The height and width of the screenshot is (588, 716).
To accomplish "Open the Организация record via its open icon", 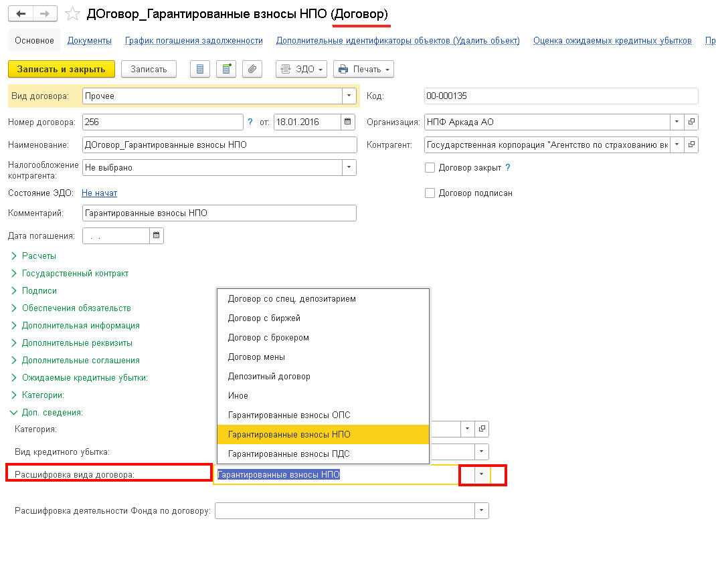I will click(692, 122).
